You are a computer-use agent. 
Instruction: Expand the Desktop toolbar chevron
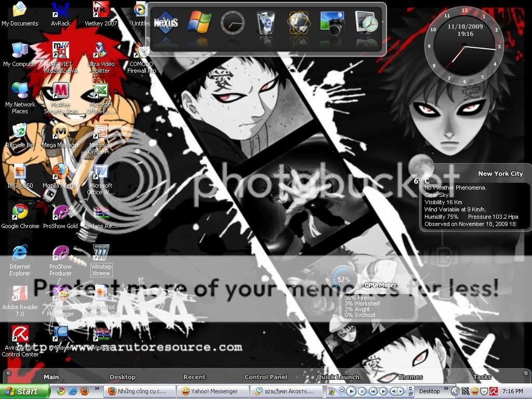446,389
